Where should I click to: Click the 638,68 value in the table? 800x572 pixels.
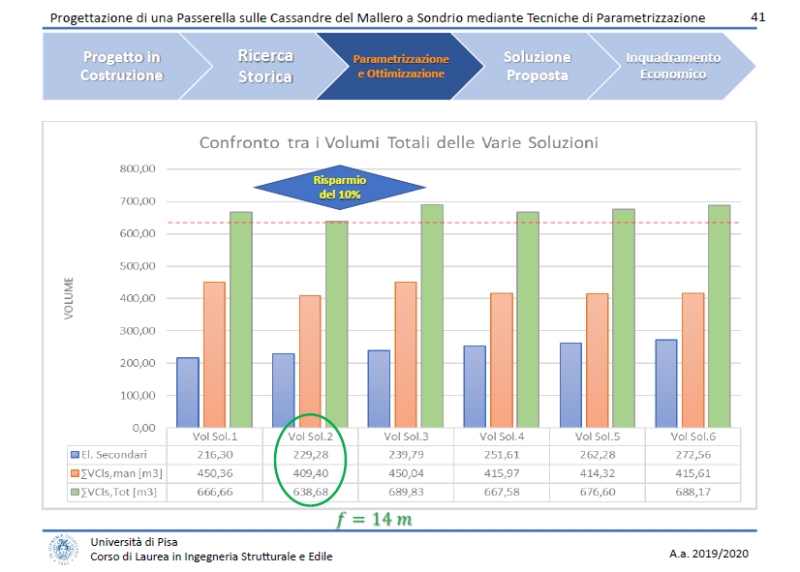308,492
